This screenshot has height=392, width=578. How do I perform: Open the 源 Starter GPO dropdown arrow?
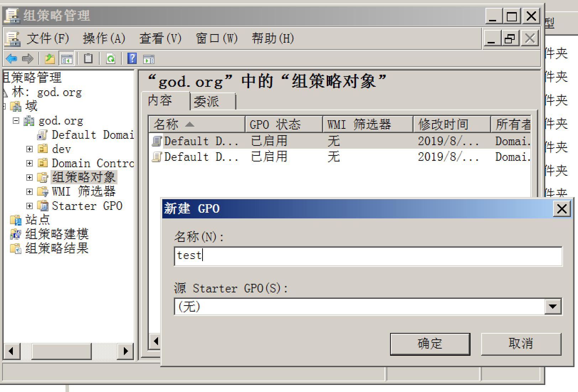point(553,306)
